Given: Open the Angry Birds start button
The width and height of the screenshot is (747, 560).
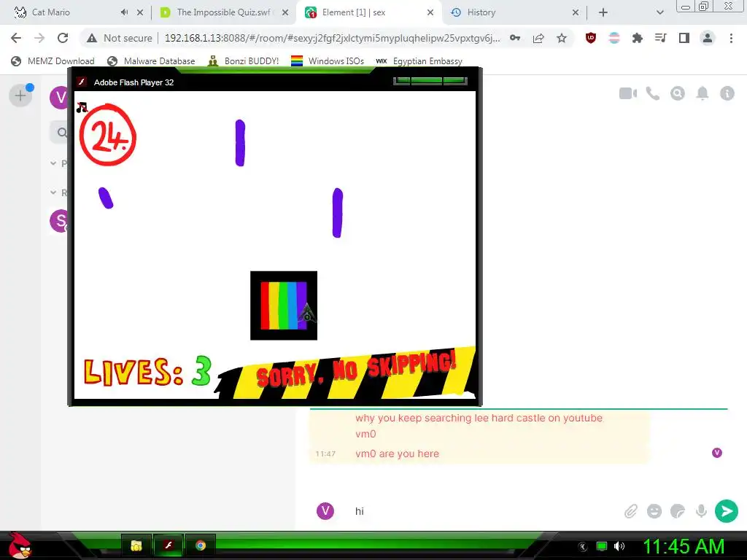Looking at the screenshot, I should 20,545.
